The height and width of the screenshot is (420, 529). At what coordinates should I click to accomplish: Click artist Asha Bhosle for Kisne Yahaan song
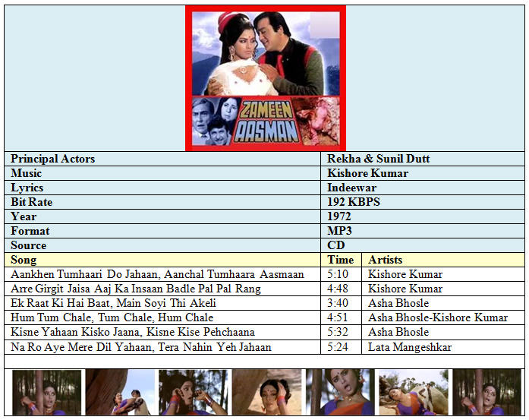click(398, 332)
